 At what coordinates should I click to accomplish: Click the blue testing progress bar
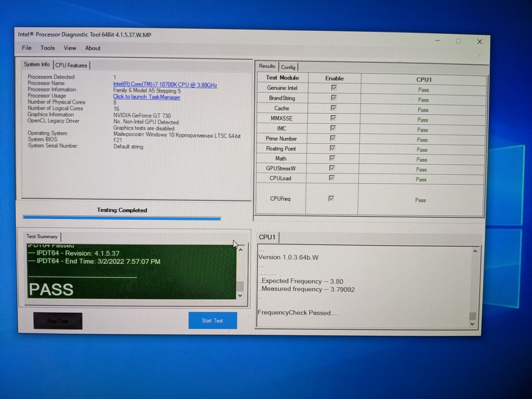pos(122,218)
